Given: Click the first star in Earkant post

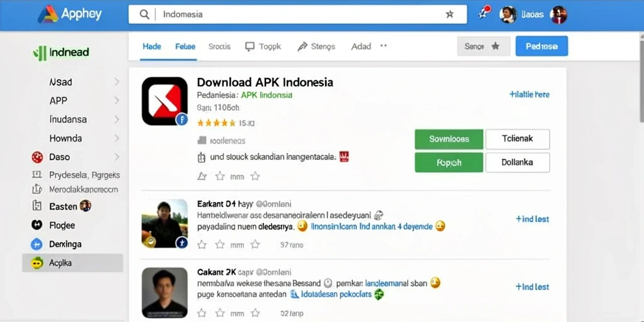Looking at the screenshot, I should click(x=202, y=245).
